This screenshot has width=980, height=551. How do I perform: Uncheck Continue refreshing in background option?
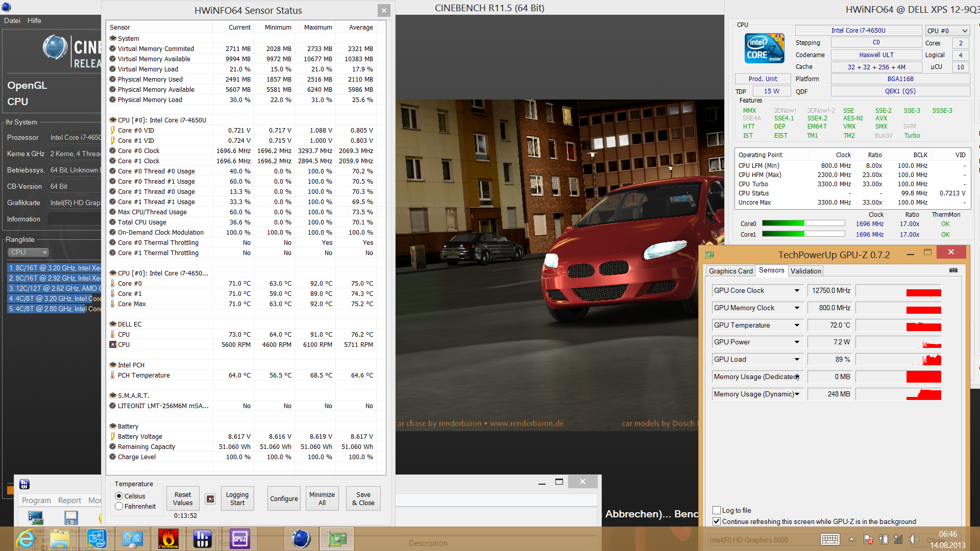tap(717, 521)
